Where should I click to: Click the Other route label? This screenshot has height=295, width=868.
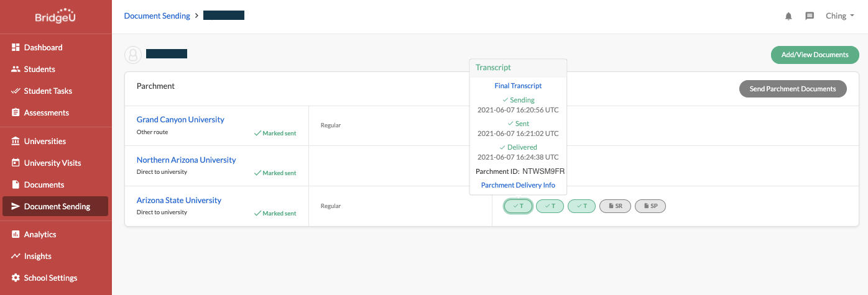pyautogui.click(x=152, y=132)
